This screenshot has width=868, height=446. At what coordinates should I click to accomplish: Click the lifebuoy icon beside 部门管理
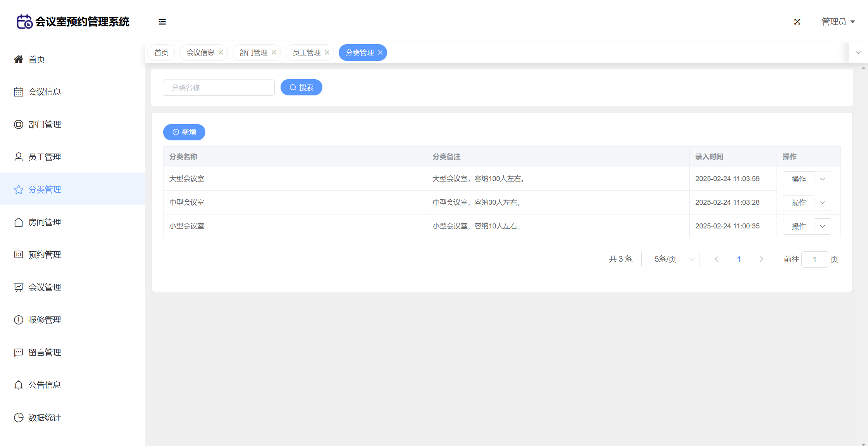tap(18, 124)
